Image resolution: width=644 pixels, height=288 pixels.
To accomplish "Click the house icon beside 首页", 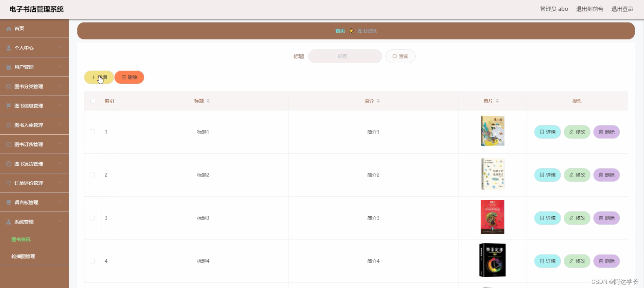I will coord(9,29).
